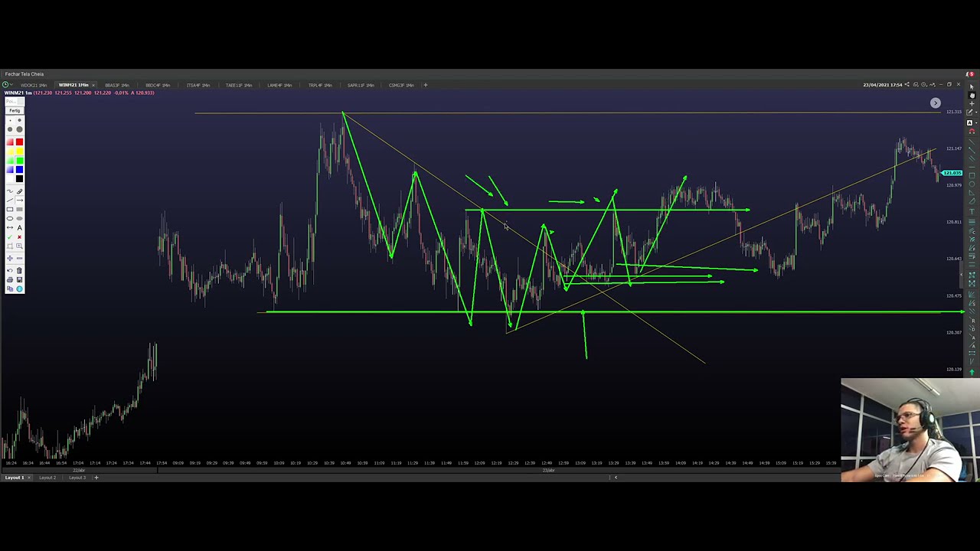This screenshot has height=551, width=980.
Task: Switch to the BBAS3F 1Min tab
Action: point(116,85)
